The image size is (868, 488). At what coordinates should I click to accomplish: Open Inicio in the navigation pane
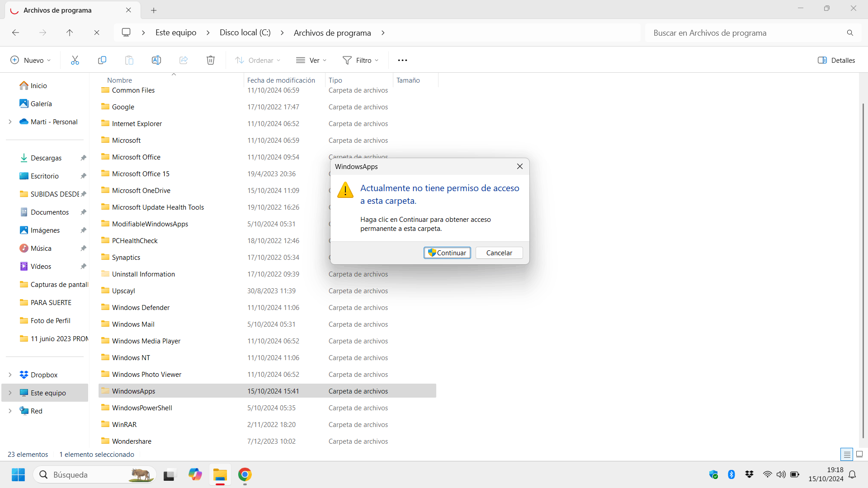click(39, 85)
